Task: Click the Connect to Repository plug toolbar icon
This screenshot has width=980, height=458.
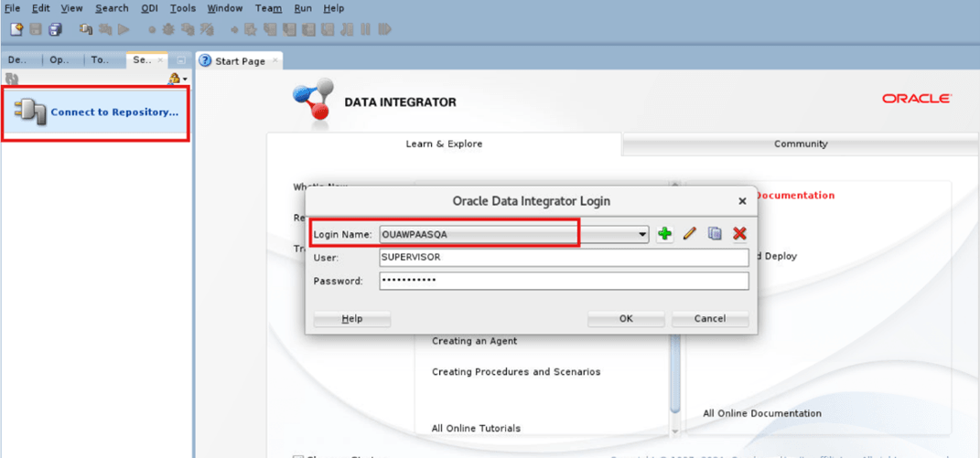Action: (86, 28)
